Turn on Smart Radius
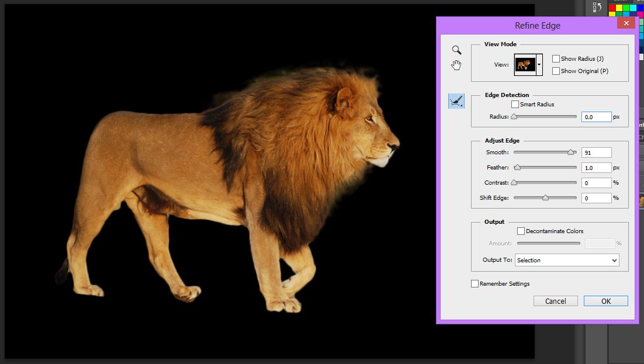This screenshot has height=364, width=644. (515, 104)
